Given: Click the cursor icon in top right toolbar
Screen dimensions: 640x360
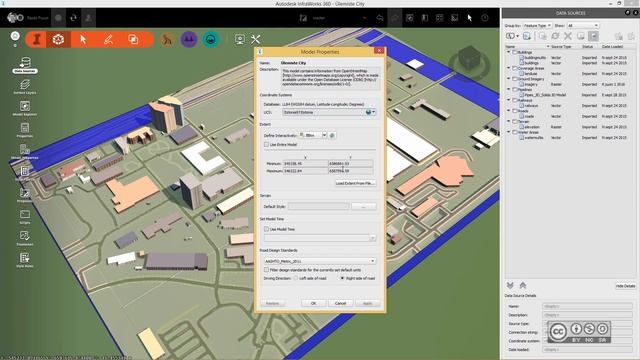Looking at the screenshot, I should 470,18.
